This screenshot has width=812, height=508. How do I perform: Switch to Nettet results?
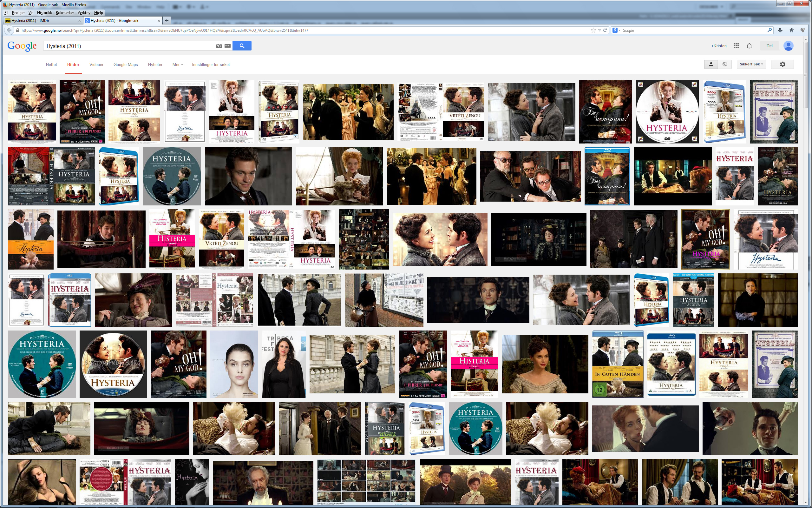(51, 64)
